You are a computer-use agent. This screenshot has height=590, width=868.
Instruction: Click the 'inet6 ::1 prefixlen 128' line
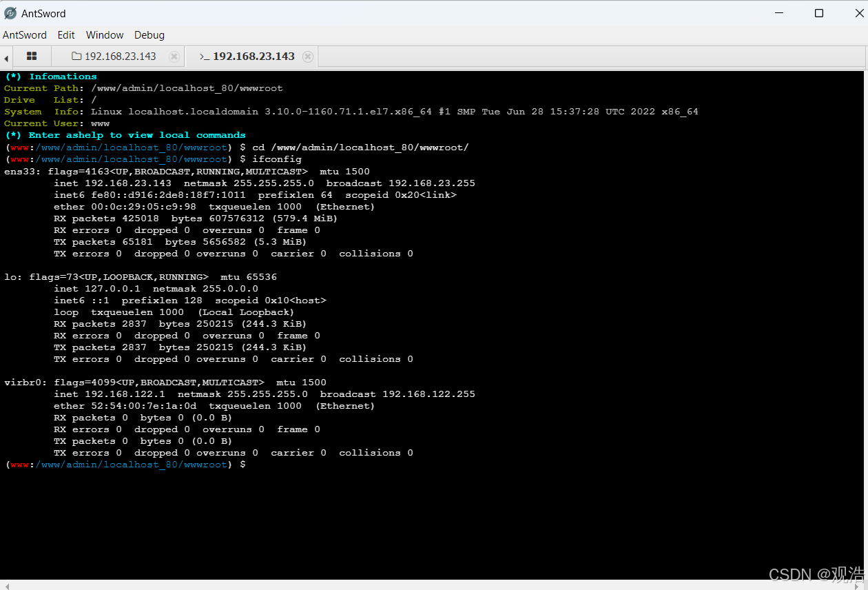[190, 300]
